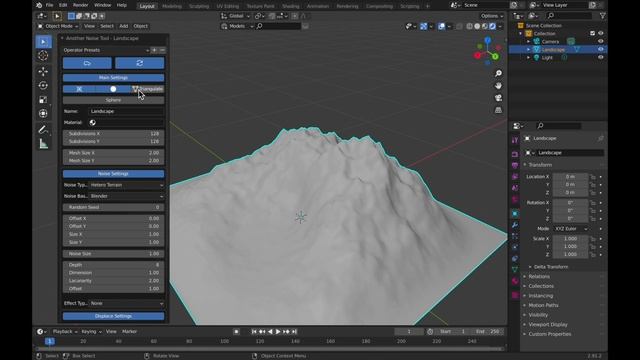The image size is (640, 360).
Task: Open the Noise Basis Blender dropdown
Action: click(127, 196)
